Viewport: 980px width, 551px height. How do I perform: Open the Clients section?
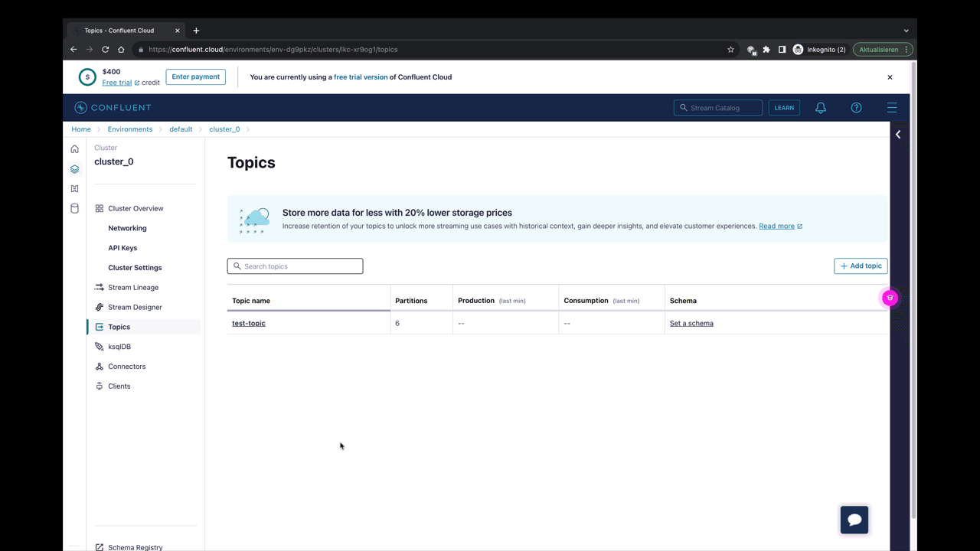[x=119, y=386]
